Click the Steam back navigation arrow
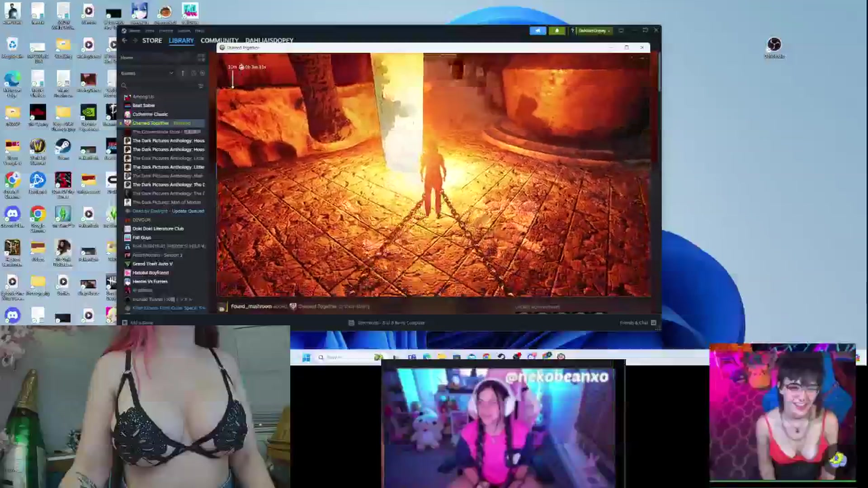This screenshot has width=868, height=488. tap(124, 40)
